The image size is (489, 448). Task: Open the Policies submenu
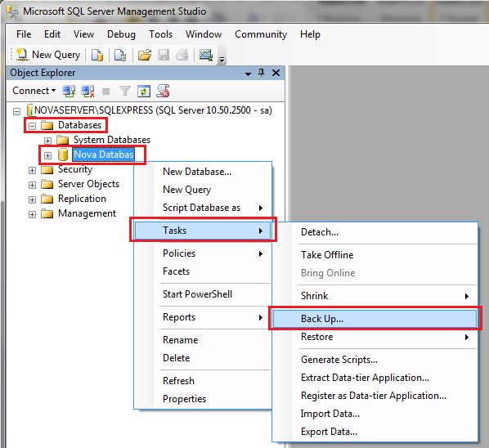point(203,253)
